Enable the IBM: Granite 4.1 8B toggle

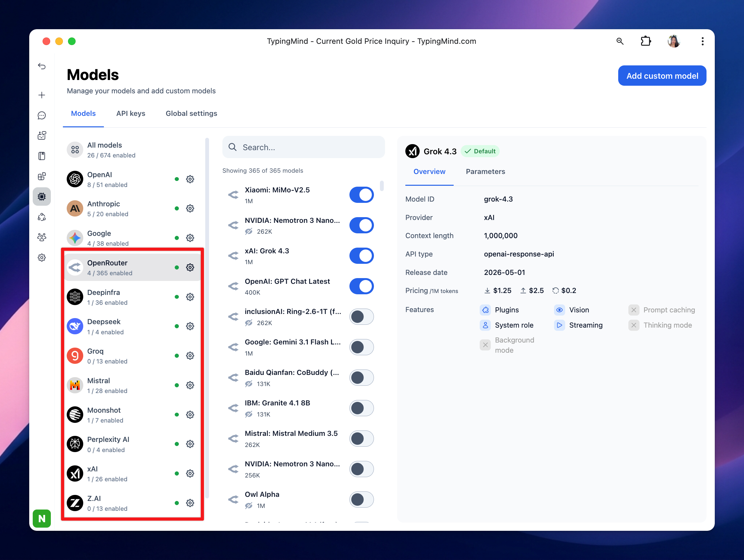362,408
